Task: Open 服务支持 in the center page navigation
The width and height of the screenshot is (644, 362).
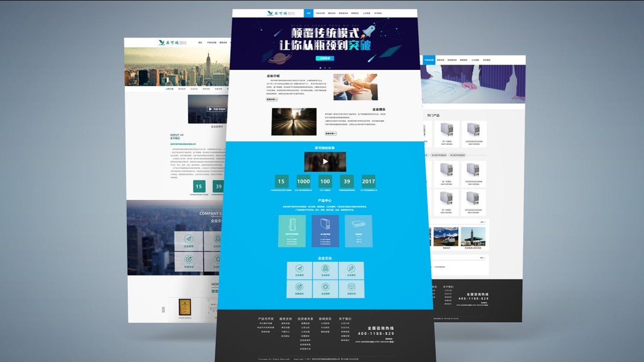Action: click(331, 13)
